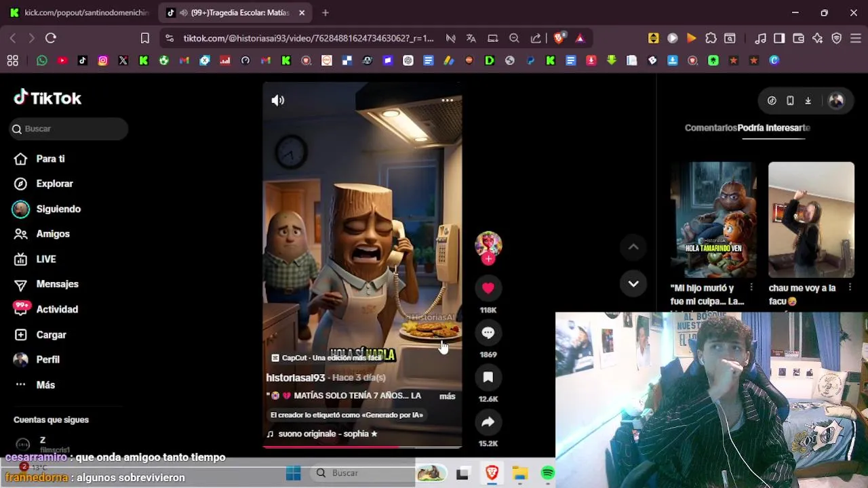Screen dimensions: 868x488
Task: Go to previous video with up arrow
Action: pos(633,247)
